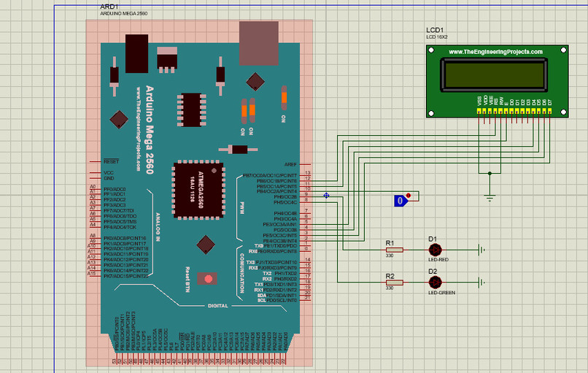Click the 330 value under R1

[390, 255]
